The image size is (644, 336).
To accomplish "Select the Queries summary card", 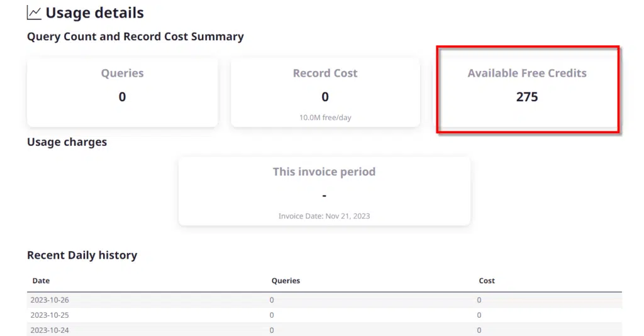I will click(122, 92).
